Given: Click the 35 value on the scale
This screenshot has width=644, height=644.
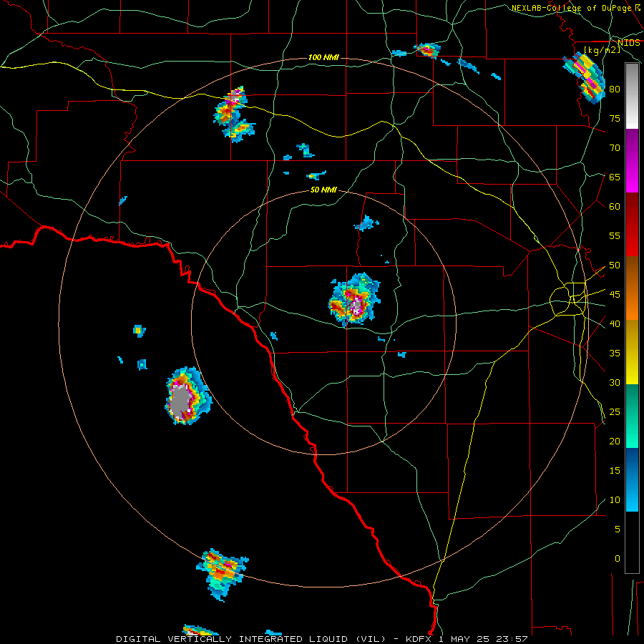Looking at the screenshot, I should coord(615,353).
